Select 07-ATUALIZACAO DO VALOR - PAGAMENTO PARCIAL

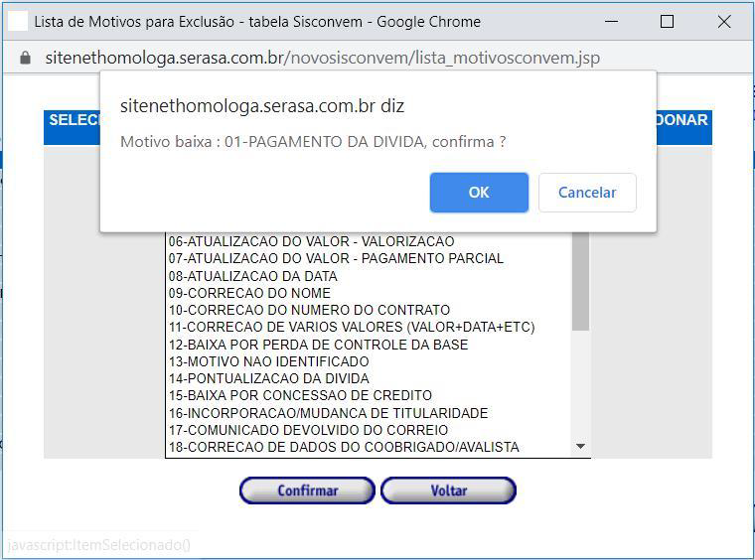(336, 258)
